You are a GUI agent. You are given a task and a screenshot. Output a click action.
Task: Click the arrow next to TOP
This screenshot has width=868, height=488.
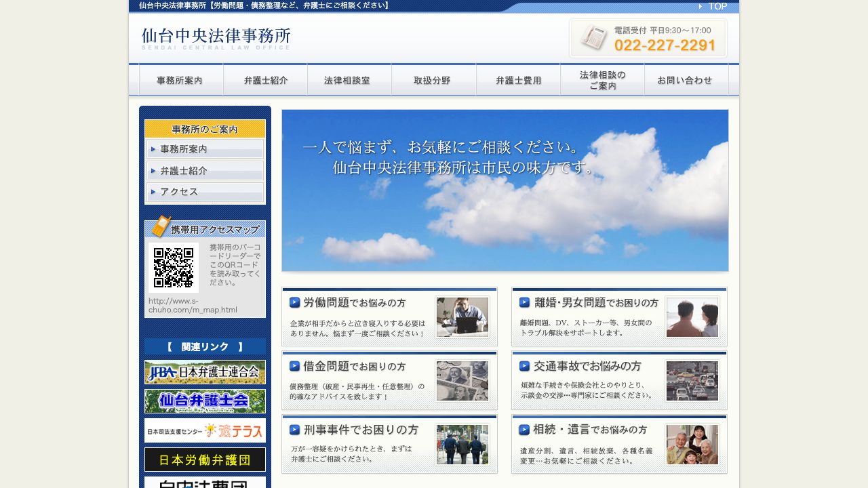tap(702, 6)
